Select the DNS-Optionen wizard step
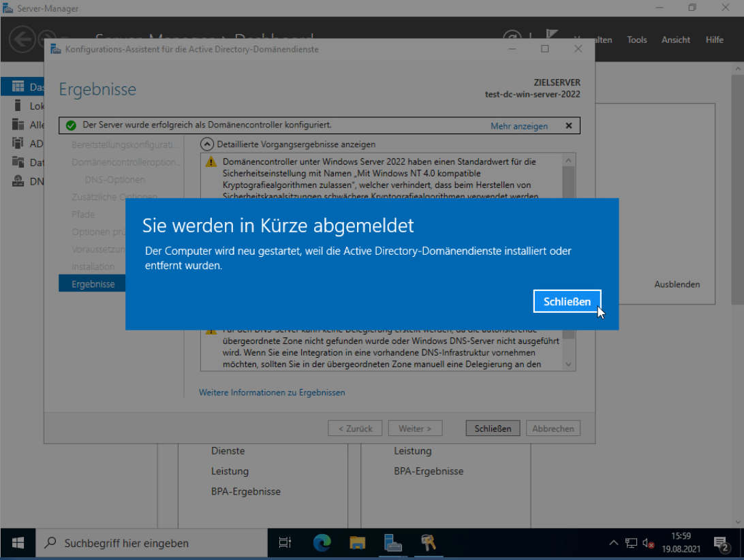The height and width of the screenshot is (560, 744). tap(115, 179)
